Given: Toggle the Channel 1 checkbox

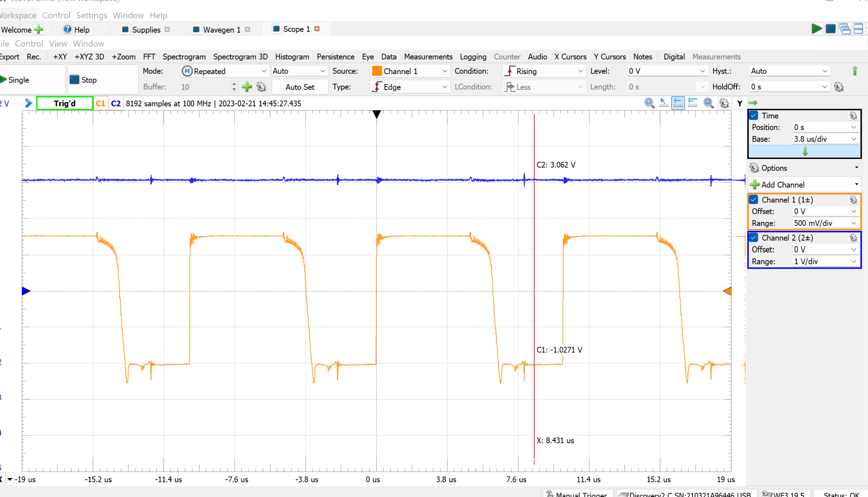Looking at the screenshot, I should 754,200.
